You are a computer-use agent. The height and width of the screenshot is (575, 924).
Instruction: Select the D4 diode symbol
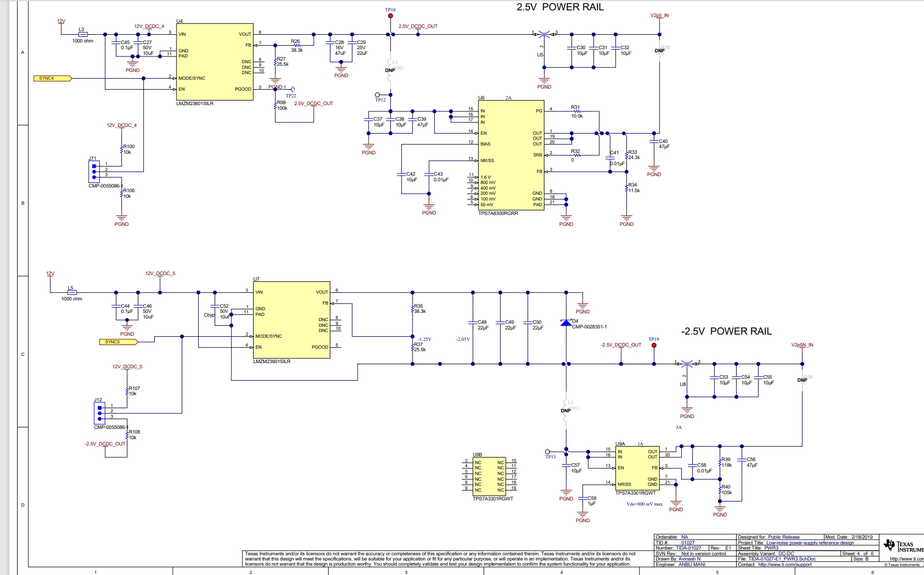click(x=566, y=323)
